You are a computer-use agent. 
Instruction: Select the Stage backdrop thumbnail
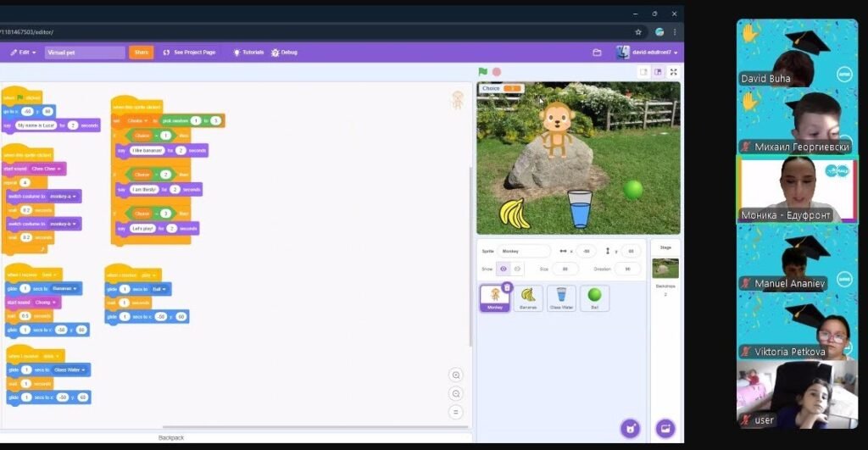(665, 269)
